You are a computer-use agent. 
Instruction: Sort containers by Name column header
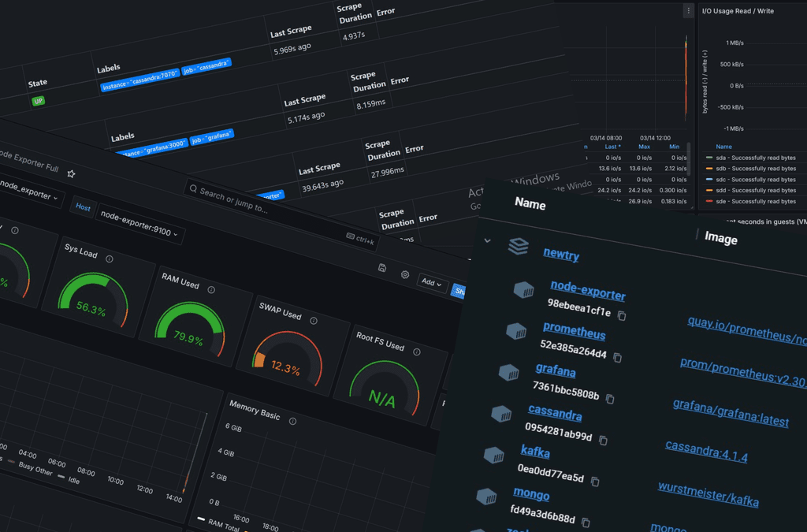530,204
